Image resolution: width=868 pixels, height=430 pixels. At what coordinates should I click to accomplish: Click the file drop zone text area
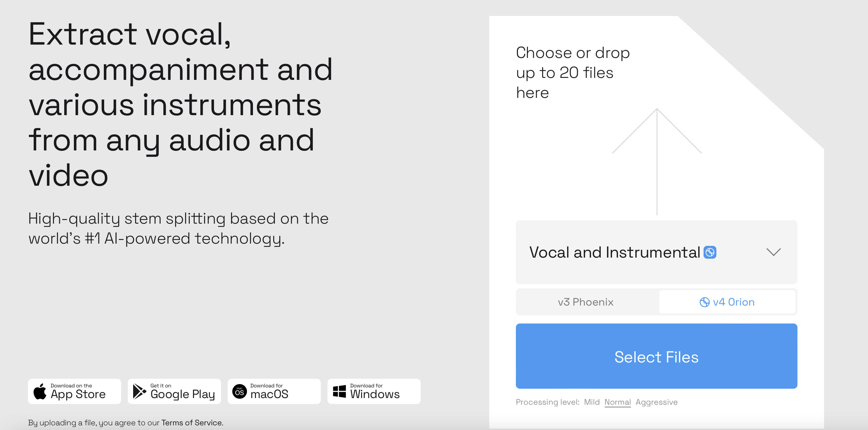coord(573,73)
